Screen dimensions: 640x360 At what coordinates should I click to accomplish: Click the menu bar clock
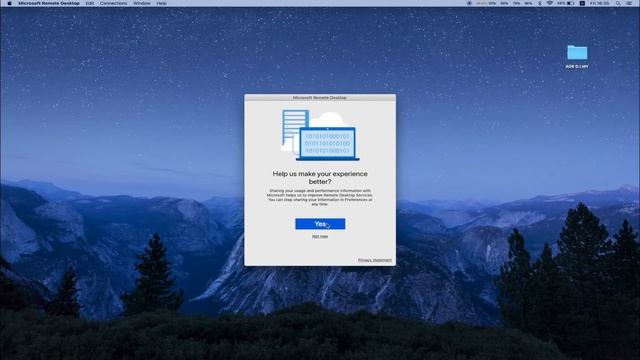click(x=599, y=3)
